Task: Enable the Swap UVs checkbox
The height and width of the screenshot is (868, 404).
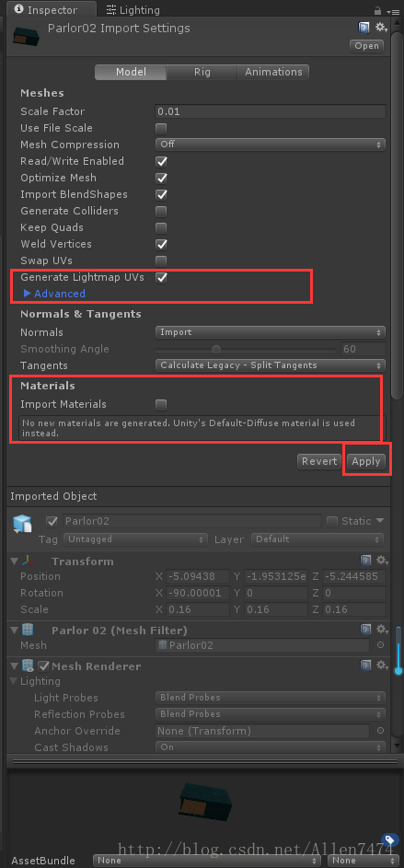Action: (x=161, y=260)
